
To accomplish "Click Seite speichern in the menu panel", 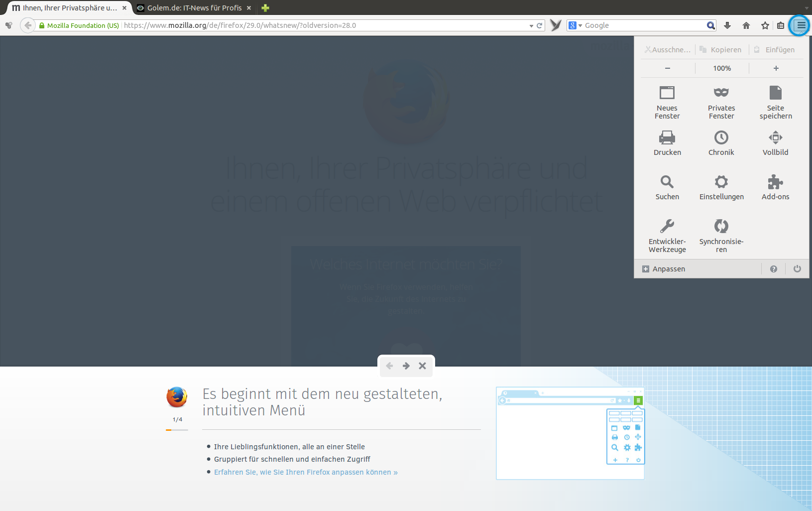I will [x=775, y=102].
